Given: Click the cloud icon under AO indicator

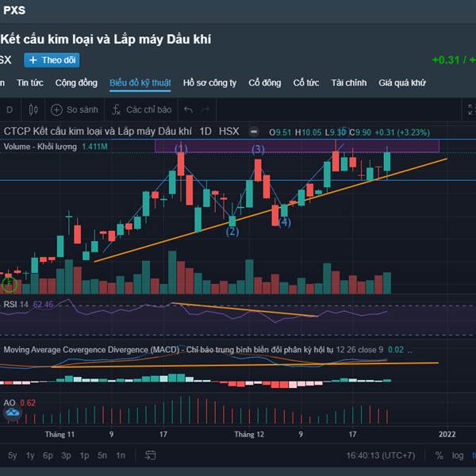Looking at the screenshot, I should tap(11, 413).
